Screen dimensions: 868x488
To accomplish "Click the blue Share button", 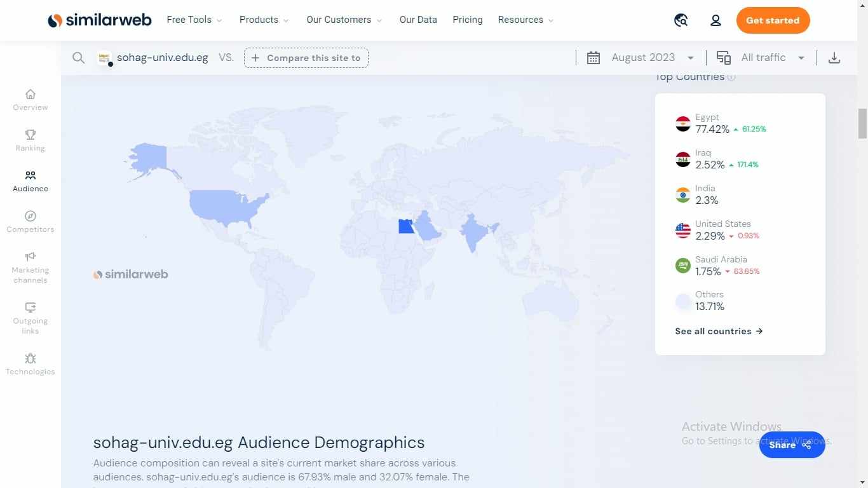I will [x=792, y=445].
